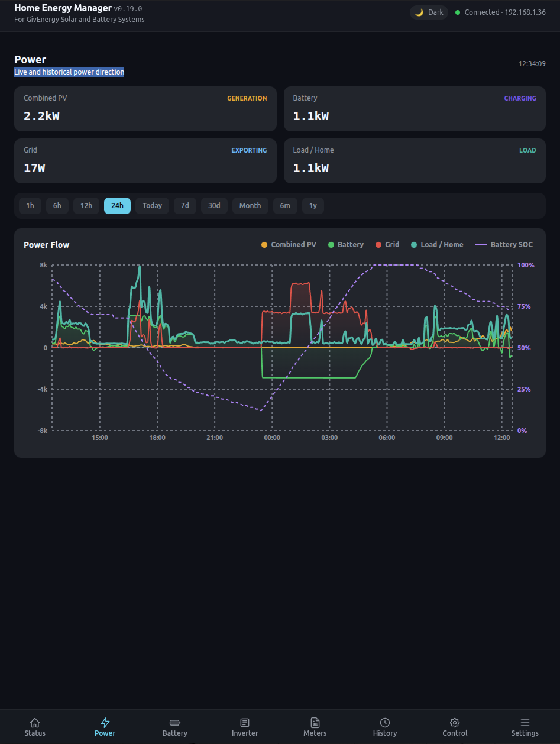The image size is (560, 744).
Task: Select the 1y time range
Action: coord(313,206)
